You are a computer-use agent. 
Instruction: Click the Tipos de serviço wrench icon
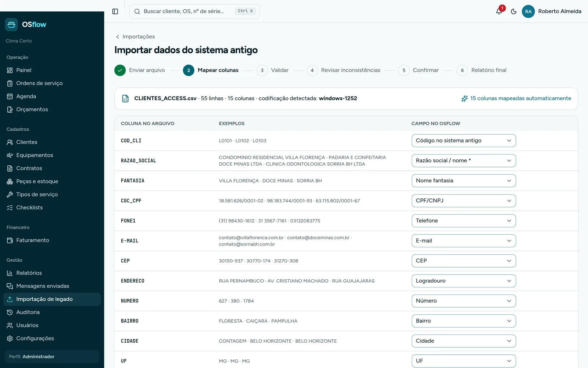[x=10, y=194]
